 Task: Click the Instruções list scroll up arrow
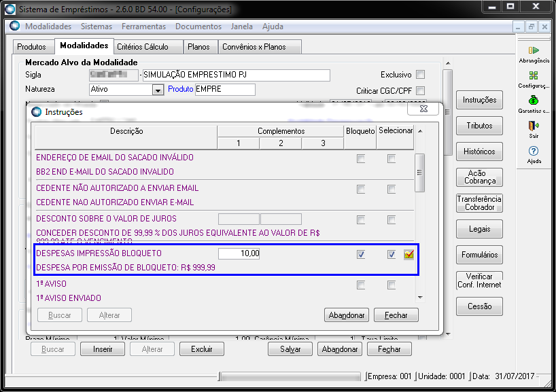point(420,131)
